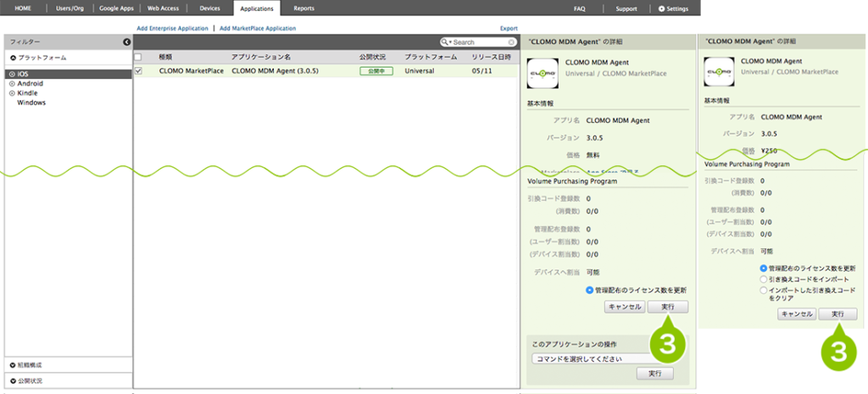The height and width of the screenshot is (394, 868).
Task: Sort by プラットフォーム column header
Action: 431,57
